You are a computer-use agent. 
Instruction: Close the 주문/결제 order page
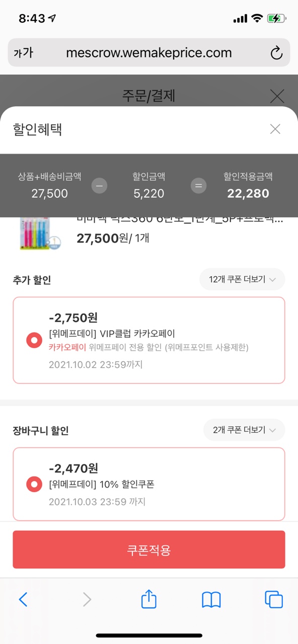coord(277,96)
